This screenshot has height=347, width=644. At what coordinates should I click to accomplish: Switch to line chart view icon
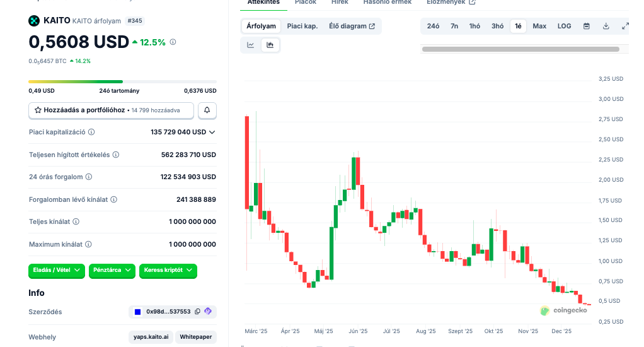click(251, 45)
